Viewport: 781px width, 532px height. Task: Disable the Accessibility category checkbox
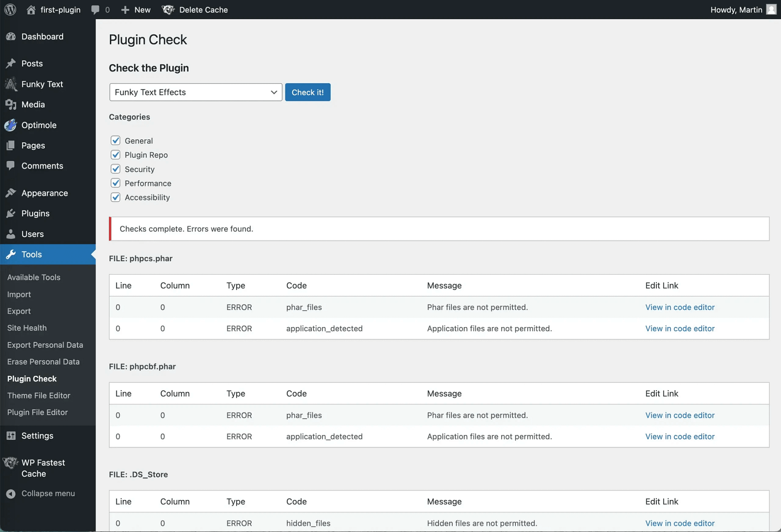coord(116,198)
